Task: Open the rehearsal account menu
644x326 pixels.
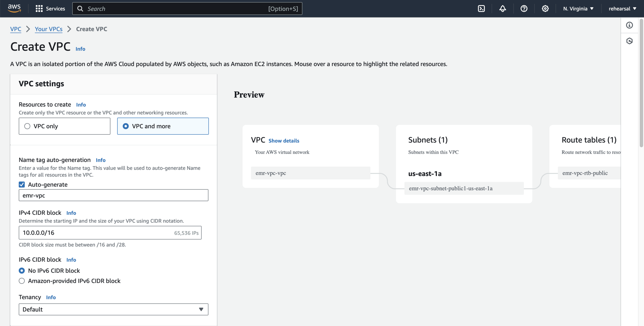Action: click(x=622, y=9)
